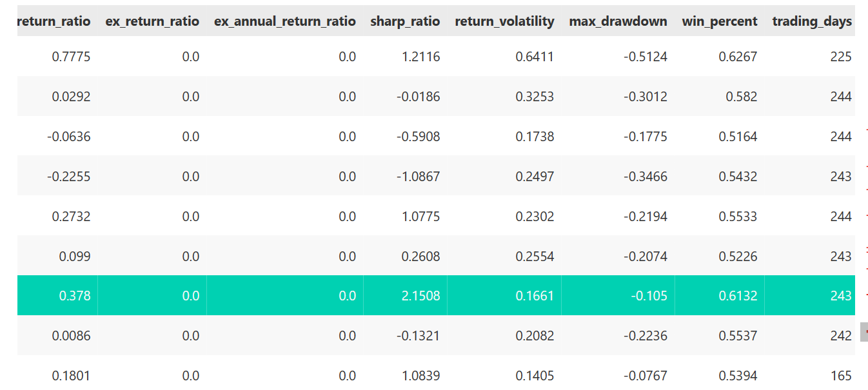
Task: Click the max_drawdown column header
Action: coord(618,21)
